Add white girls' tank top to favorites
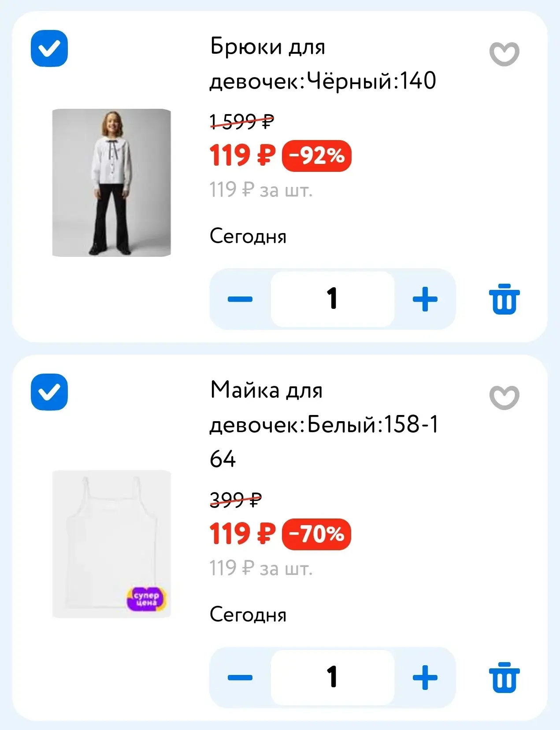Screen dimensions: 560x730 click(x=504, y=398)
